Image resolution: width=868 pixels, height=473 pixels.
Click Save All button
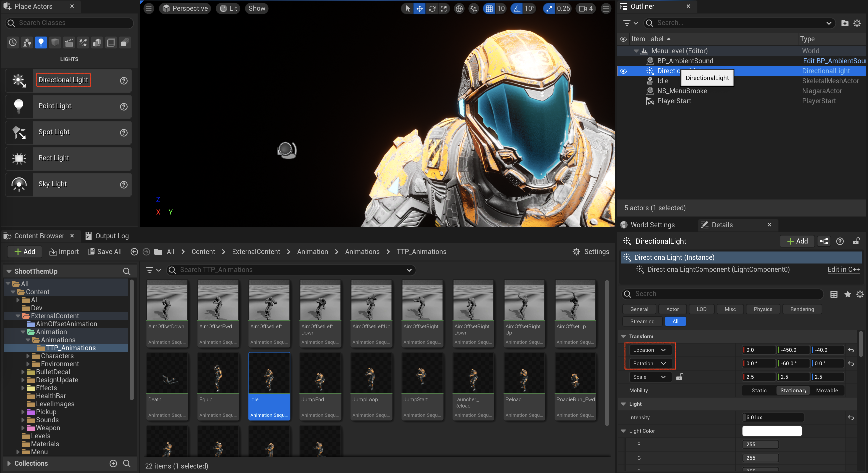pyautogui.click(x=105, y=251)
